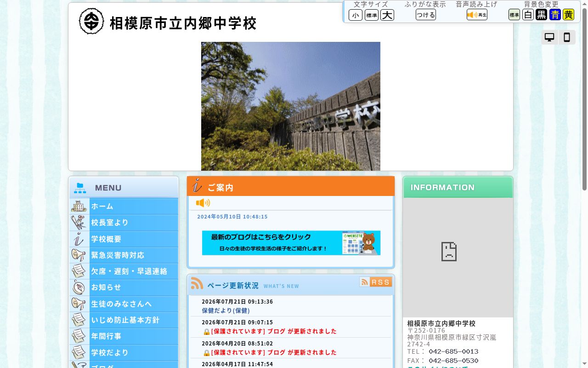Change background color to white (白)
This screenshot has width=588, height=368.
click(x=528, y=15)
